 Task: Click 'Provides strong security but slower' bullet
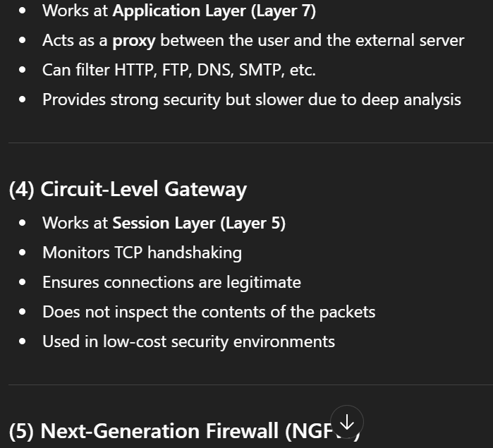[252, 100]
